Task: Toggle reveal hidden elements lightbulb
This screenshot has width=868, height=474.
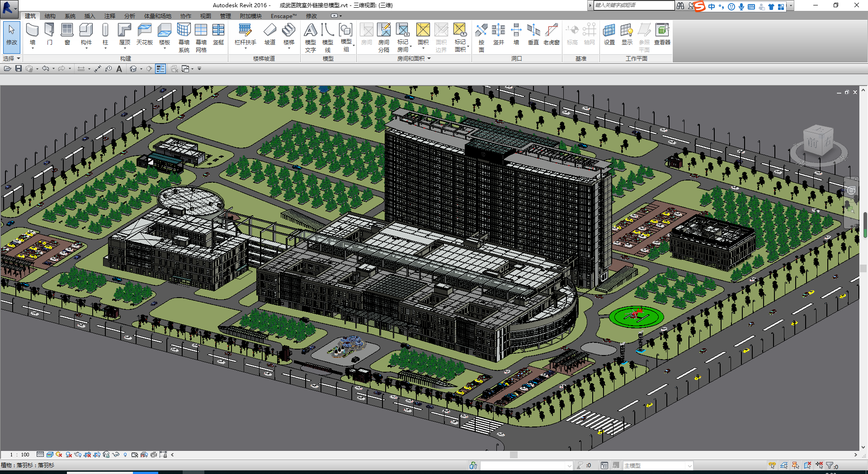Action: [x=125, y=455]
